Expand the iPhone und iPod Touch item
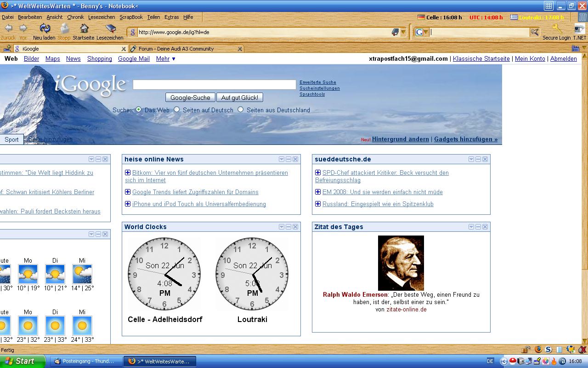Image resolution: width=588 pixels, height=368 pixels. (128, 204)
